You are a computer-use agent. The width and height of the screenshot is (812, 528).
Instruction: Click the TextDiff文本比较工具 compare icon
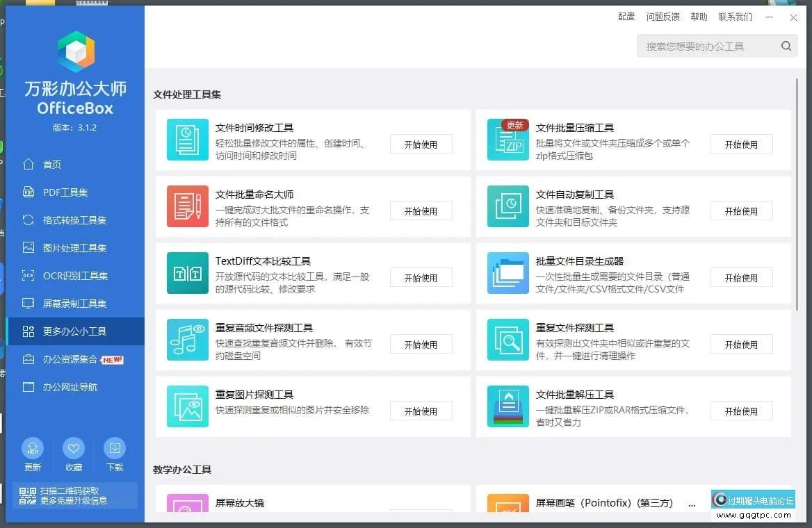click(x=187, y=273)
